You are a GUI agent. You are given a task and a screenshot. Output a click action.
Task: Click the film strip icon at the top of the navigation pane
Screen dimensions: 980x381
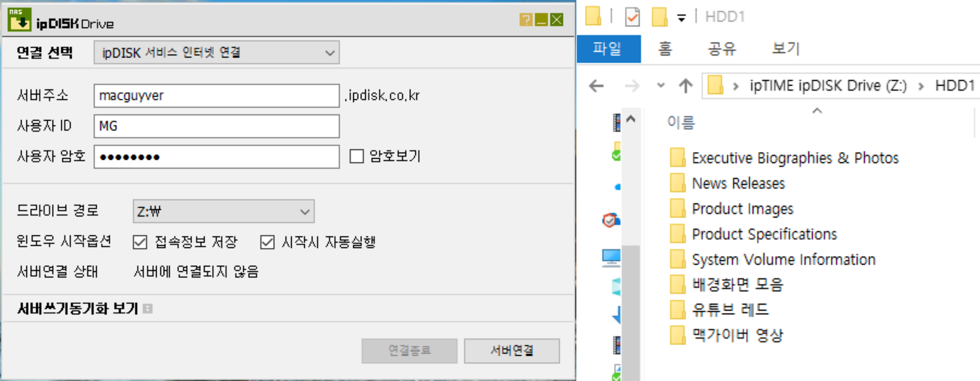coord(617,123)
